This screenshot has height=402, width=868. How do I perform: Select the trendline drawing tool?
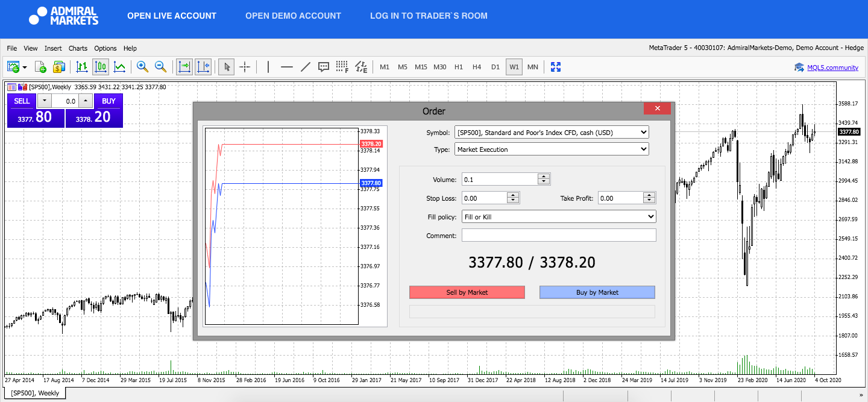(306, 66)
